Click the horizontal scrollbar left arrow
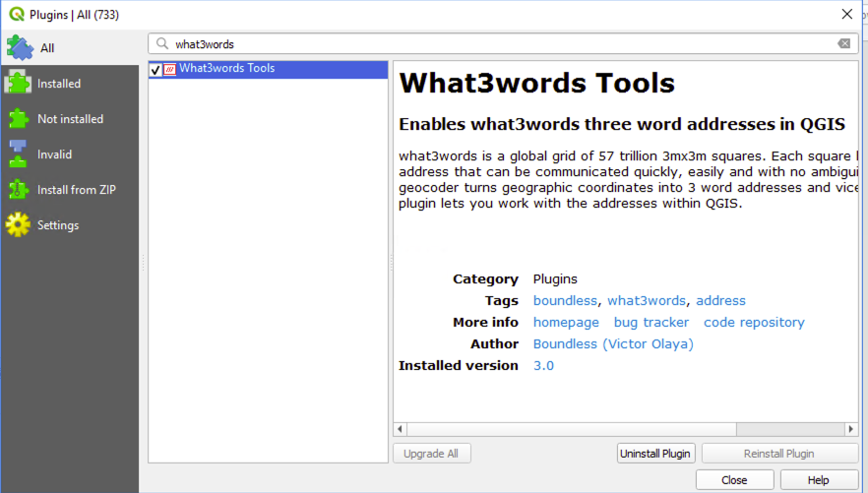 [x=400, y=429]
